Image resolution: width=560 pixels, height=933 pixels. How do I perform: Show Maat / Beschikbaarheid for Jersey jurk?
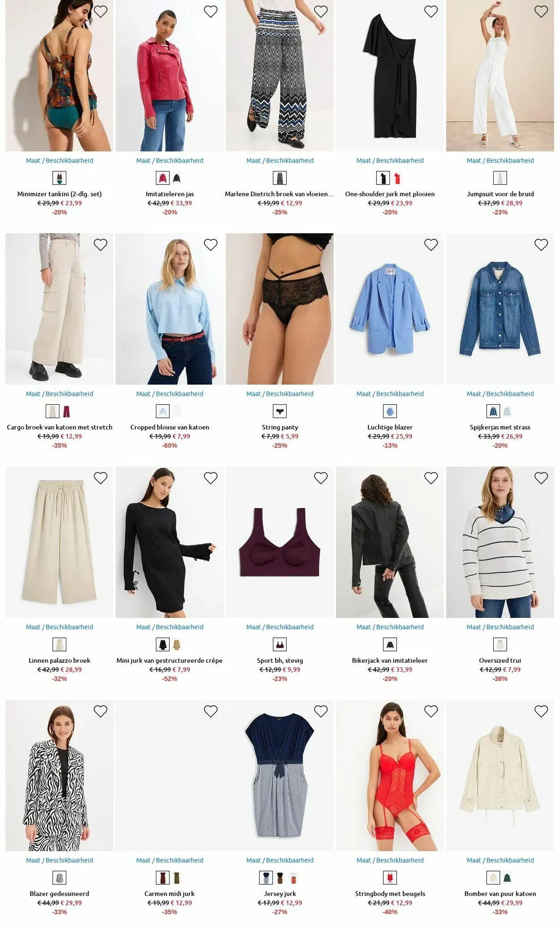pos(280,860)
